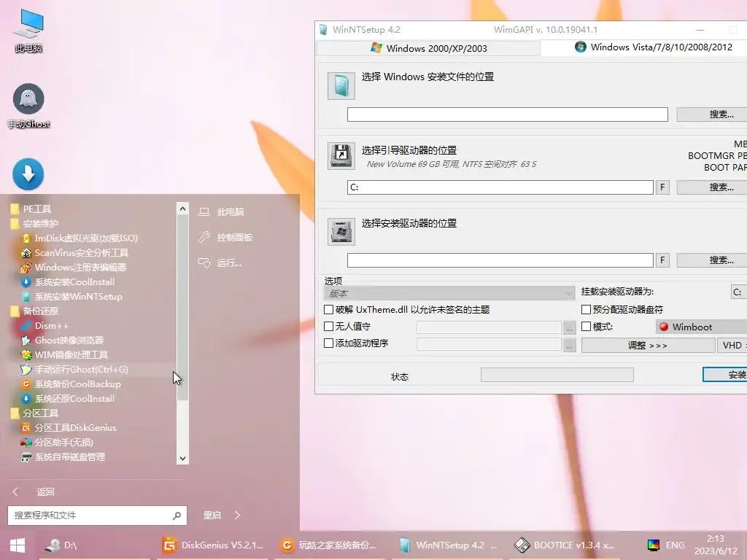Click the boot drive C: path field
747x560 pixels.
[500, 187]
